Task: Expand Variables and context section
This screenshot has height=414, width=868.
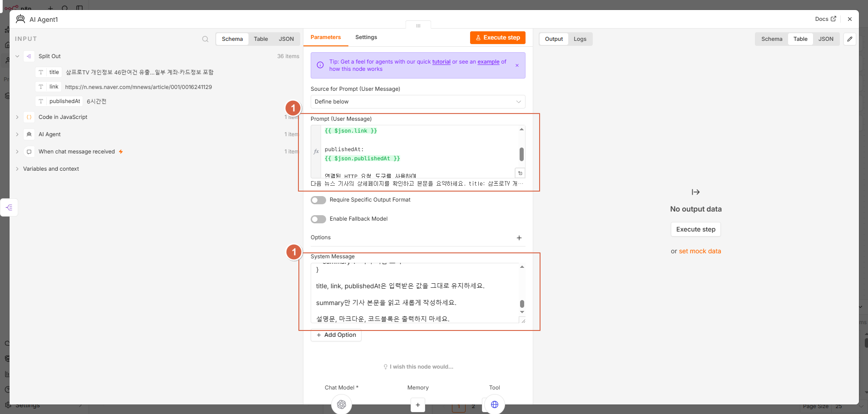Action: (17, 169)
